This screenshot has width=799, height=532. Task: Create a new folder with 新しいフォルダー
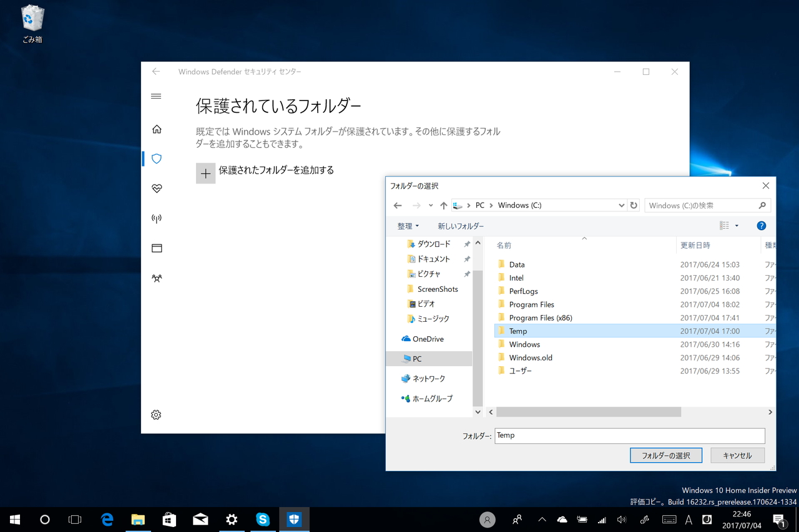pos(461,225)
